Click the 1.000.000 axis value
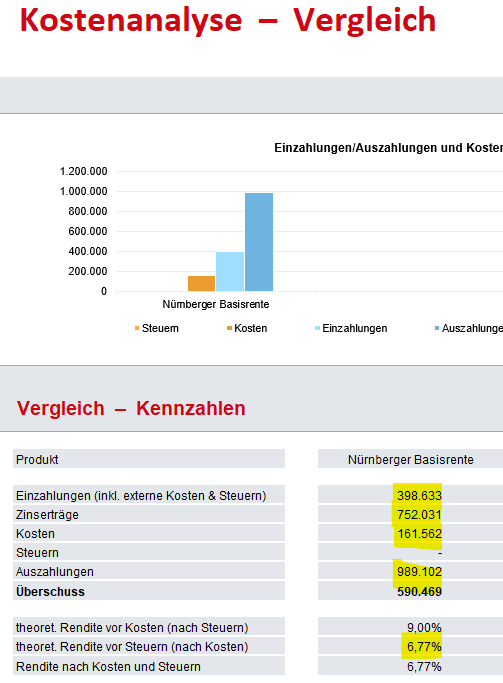 click(x=84, y=191)
